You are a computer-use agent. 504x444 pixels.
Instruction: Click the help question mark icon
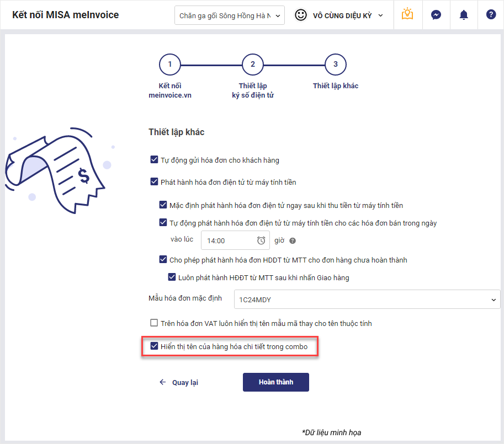coord(491,15)
